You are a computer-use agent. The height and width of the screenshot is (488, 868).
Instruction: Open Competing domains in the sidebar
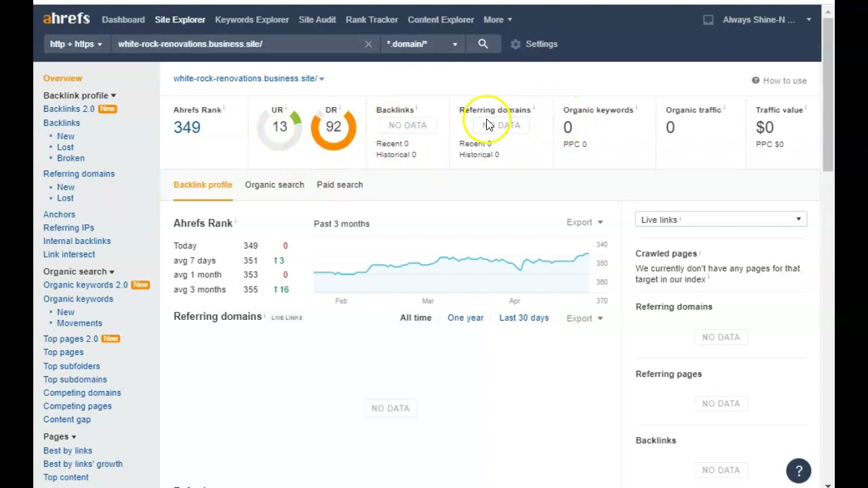pyautogui.click(x=82, y=393)
